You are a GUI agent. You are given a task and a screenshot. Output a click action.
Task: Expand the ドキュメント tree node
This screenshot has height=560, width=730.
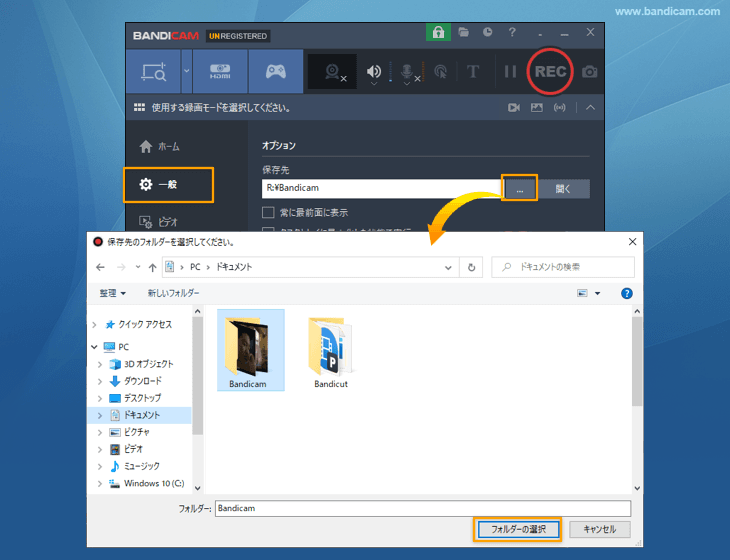[x=100, y=415]
